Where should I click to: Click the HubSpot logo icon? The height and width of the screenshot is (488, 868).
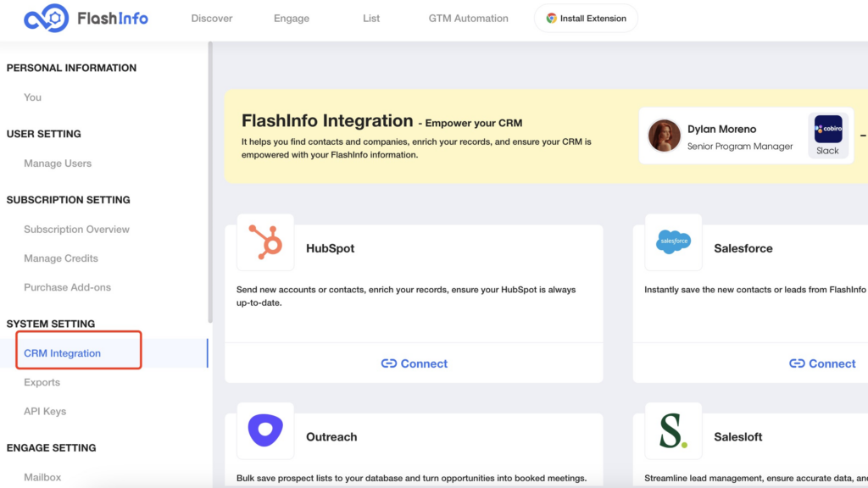265,242
